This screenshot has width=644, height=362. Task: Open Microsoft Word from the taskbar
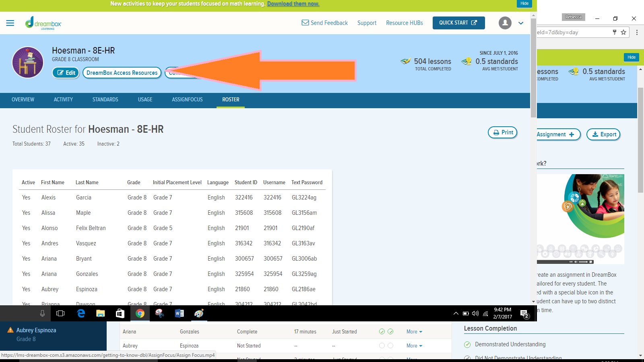tap(180, 313)
